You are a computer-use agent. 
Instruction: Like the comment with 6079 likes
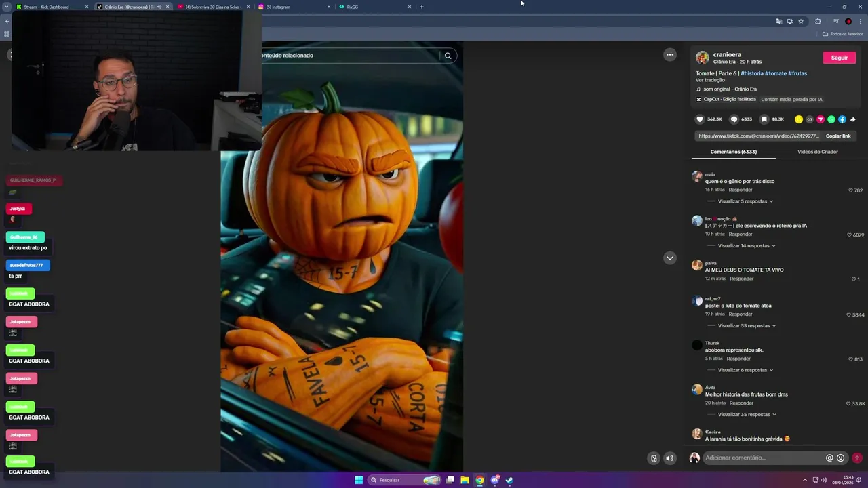850,235
